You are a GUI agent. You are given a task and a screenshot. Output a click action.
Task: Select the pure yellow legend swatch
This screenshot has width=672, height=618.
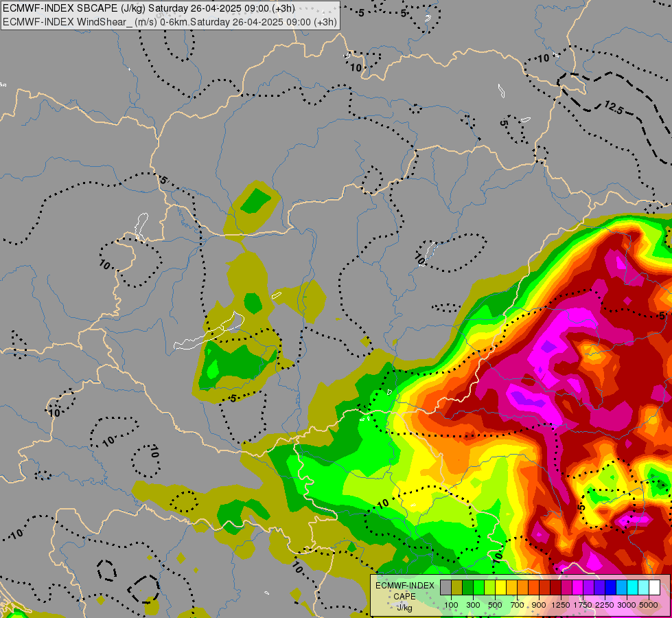tap(500, 588)
